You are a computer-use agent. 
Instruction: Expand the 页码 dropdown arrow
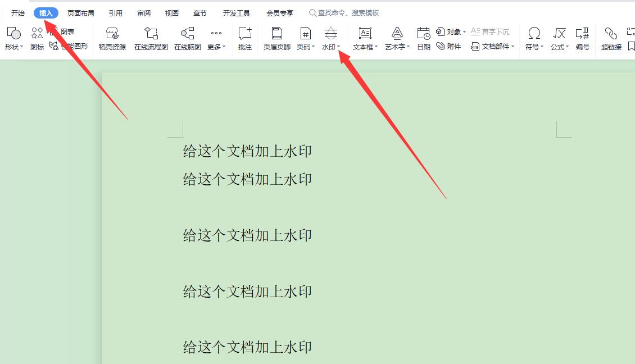[x=313, y=47]
